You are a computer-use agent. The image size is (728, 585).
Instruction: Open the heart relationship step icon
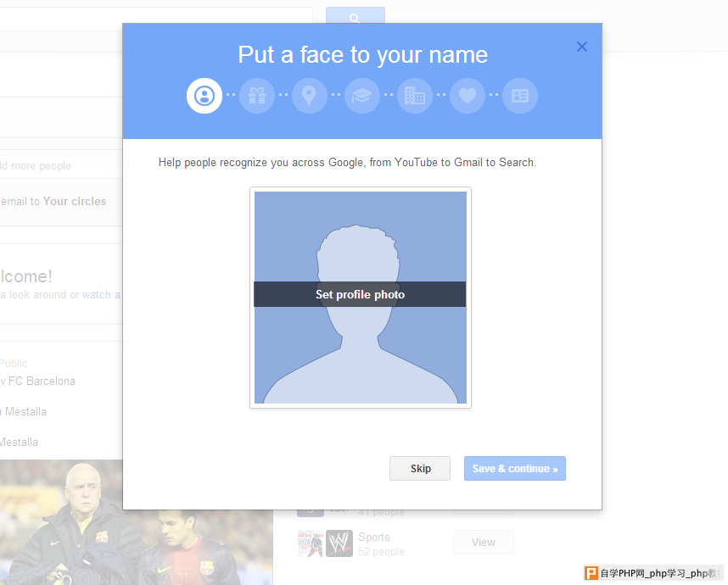click(468, 96)
